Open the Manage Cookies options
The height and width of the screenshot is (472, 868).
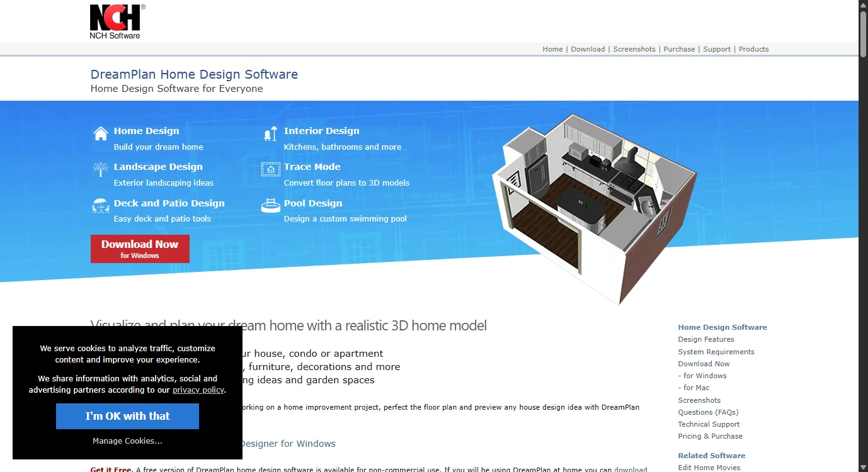(127, 441)
